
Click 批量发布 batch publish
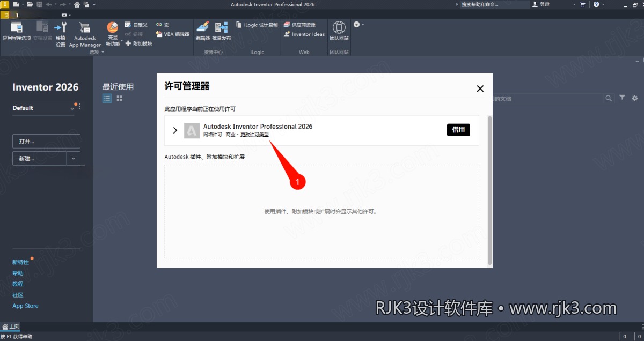point(221,31)
